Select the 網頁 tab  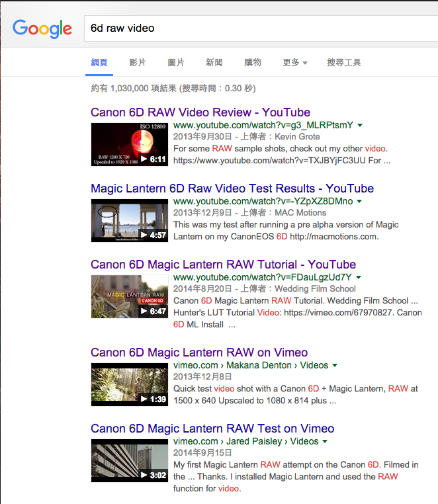click(x=99, y=62)
